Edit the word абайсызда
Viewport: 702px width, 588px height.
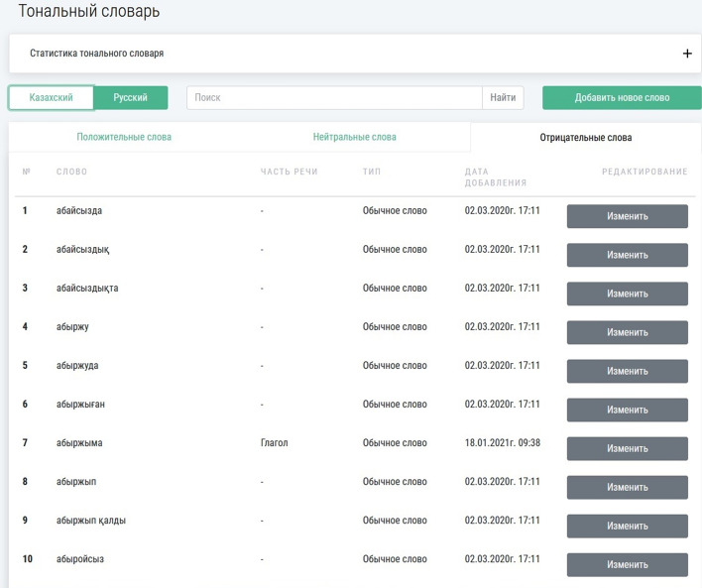[627, 216]
